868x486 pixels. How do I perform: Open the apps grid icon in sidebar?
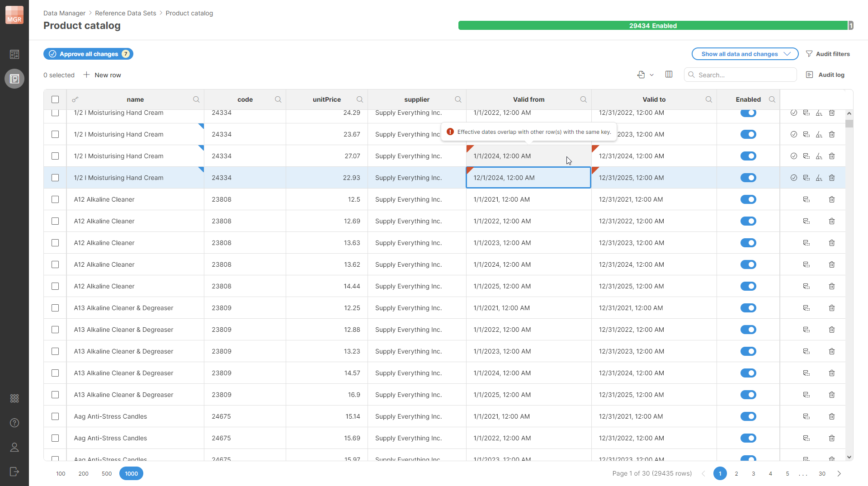[14, 398]
